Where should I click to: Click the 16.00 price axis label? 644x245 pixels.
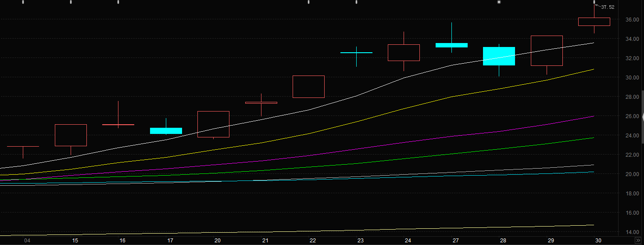tap(632, 213)
